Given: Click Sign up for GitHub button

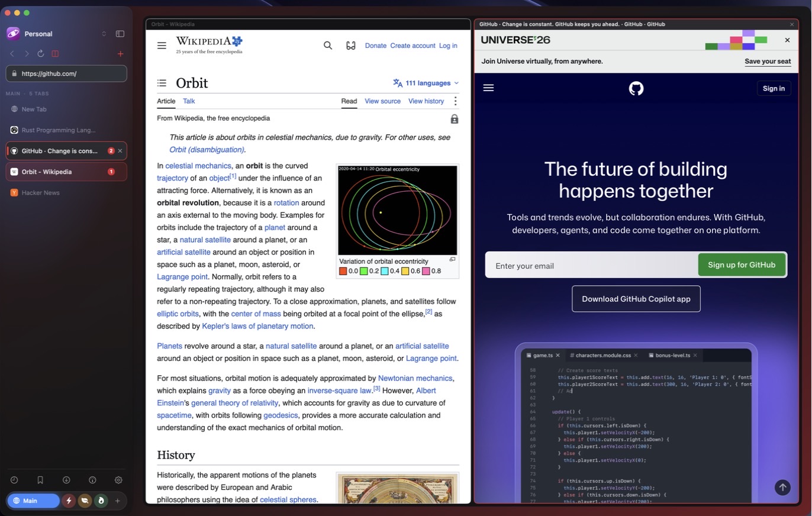Looking at the screenshot, I should [742, 265].
